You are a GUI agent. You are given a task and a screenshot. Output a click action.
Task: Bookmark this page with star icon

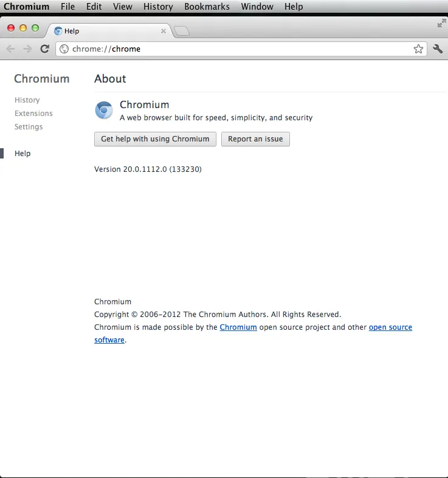click(x=418, y=49)
